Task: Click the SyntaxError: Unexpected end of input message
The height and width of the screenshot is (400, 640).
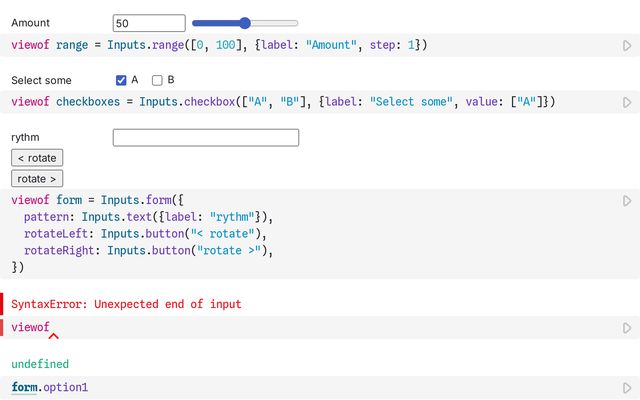Action: [126, 304]
